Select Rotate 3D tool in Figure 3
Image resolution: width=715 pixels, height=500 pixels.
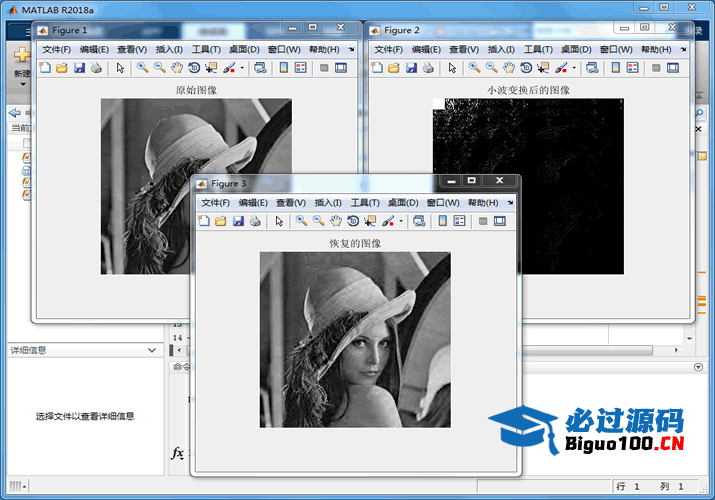[353, 222]
